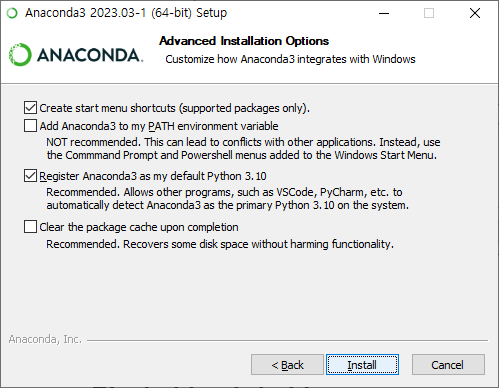Click the Anaconda, Inc. branding text
The image size is (499, 388).
[x=45, y=339]
